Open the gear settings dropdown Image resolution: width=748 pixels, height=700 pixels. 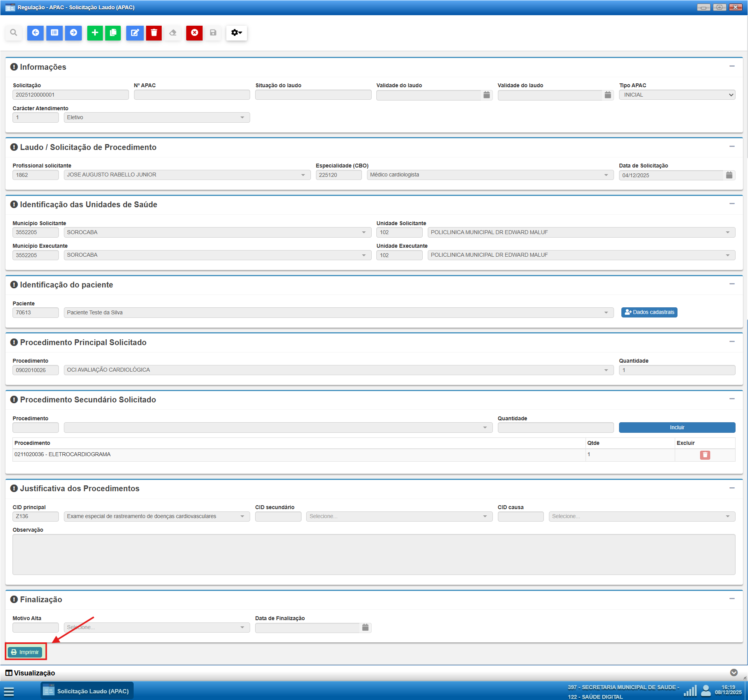pos(236,33)
